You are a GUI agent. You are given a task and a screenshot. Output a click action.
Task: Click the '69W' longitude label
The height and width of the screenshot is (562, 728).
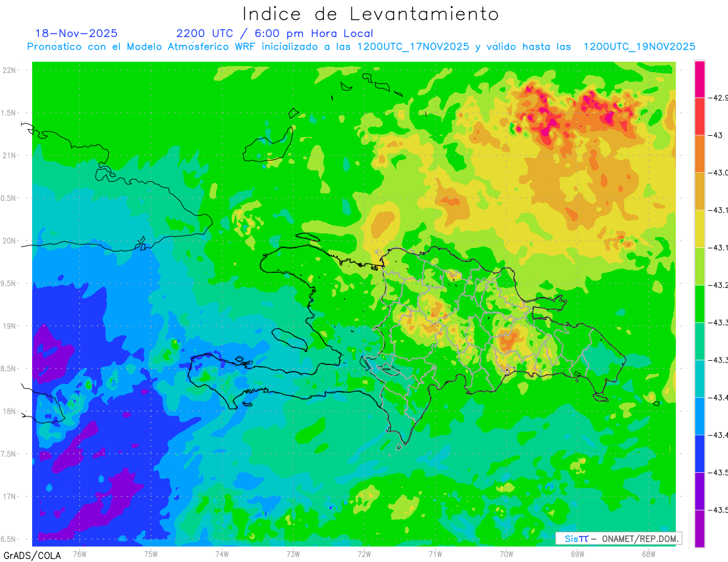click(x=578, y=554)
